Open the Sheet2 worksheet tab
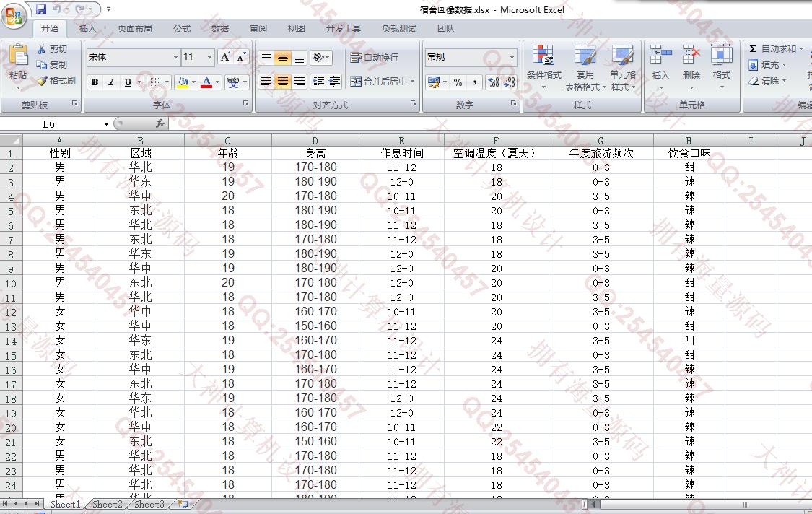 tap(108, 504)
